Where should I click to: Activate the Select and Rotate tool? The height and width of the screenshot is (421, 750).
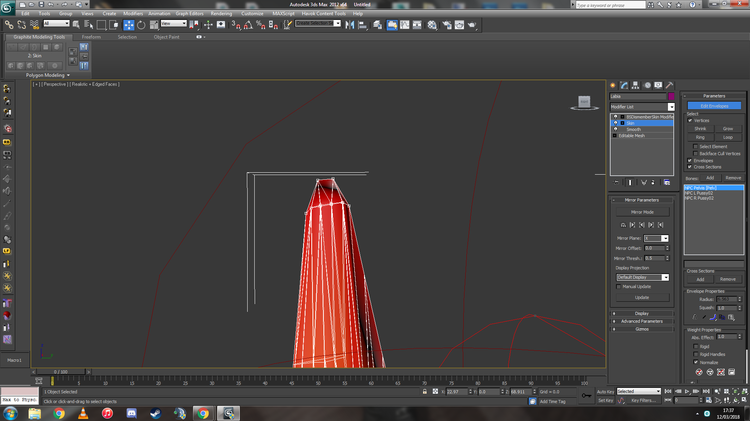[x=141, y=24]
